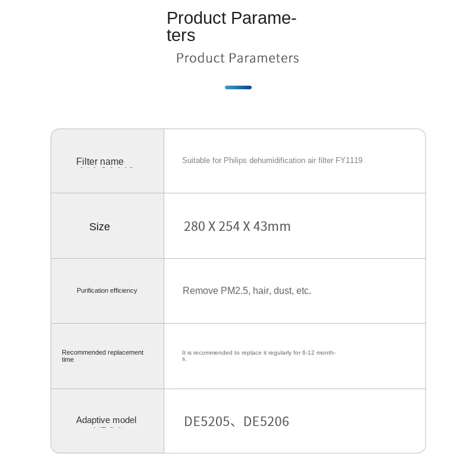476x476 pixels.
Task: Click the smaller gray "Product Parameters" subtitle
Action: coord(237,58)
